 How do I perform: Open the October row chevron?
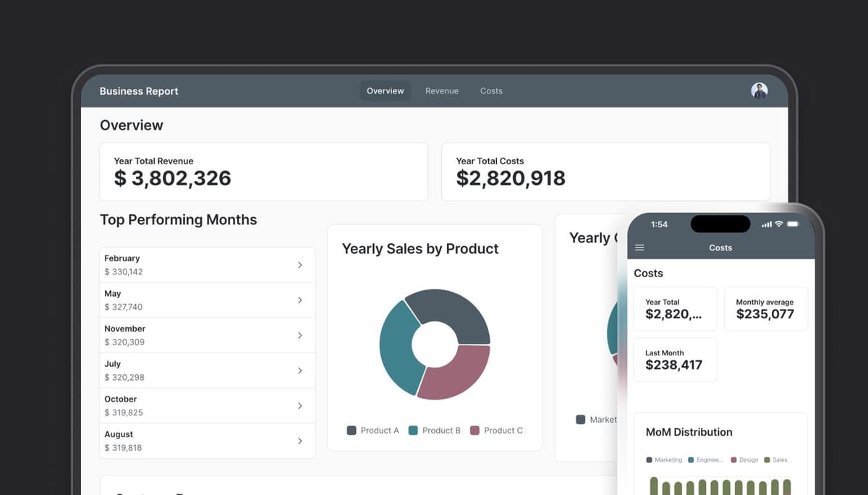(x=300, y=405)
